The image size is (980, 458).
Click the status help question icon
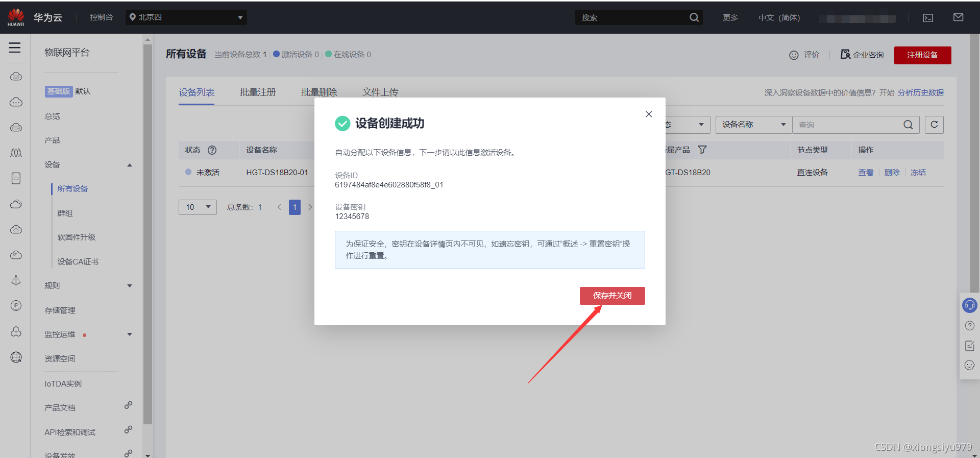[212, 150]
